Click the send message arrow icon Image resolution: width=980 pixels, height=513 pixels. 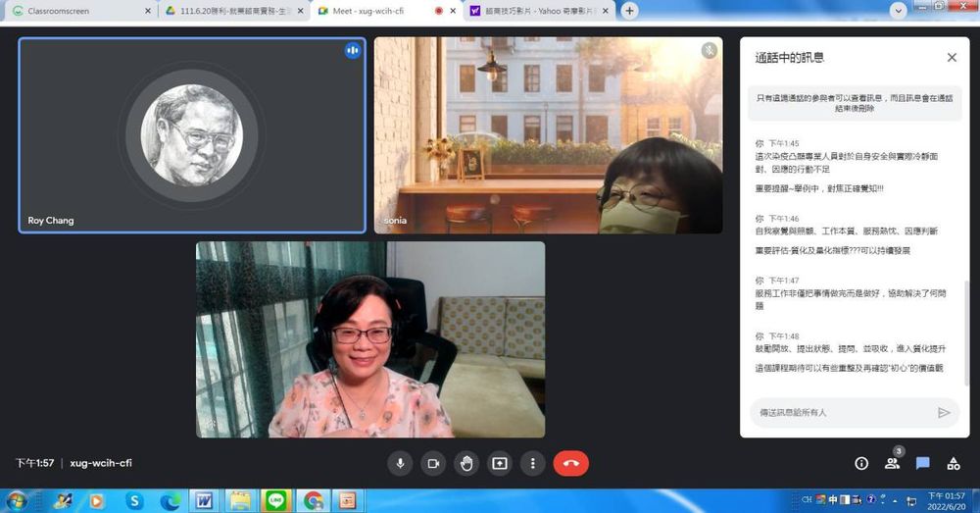point(944,412)
